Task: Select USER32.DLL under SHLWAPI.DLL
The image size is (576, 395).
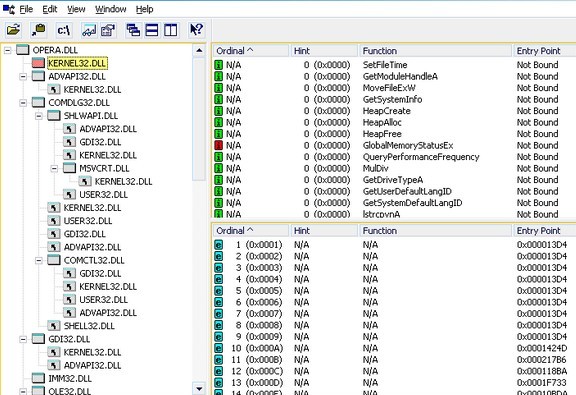Action: [104, 195]
